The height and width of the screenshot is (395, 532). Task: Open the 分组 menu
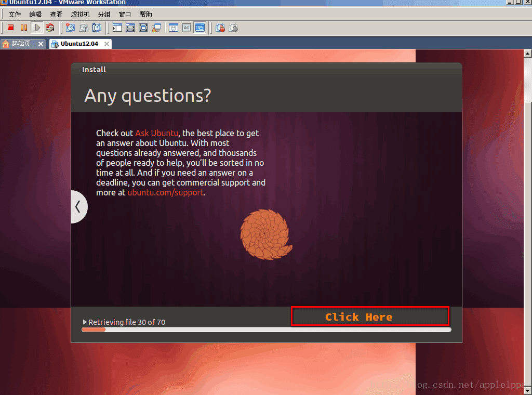click(104, 14)
